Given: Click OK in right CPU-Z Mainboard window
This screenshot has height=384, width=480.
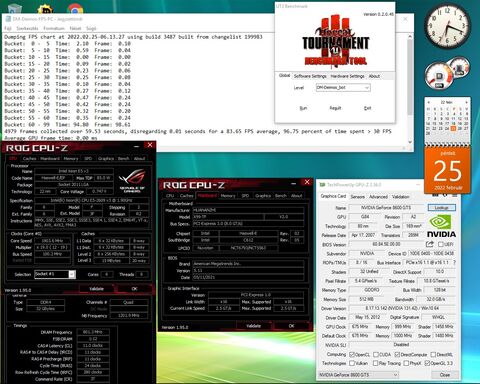Looking at the screenshot, I should [x=291, y=326].
